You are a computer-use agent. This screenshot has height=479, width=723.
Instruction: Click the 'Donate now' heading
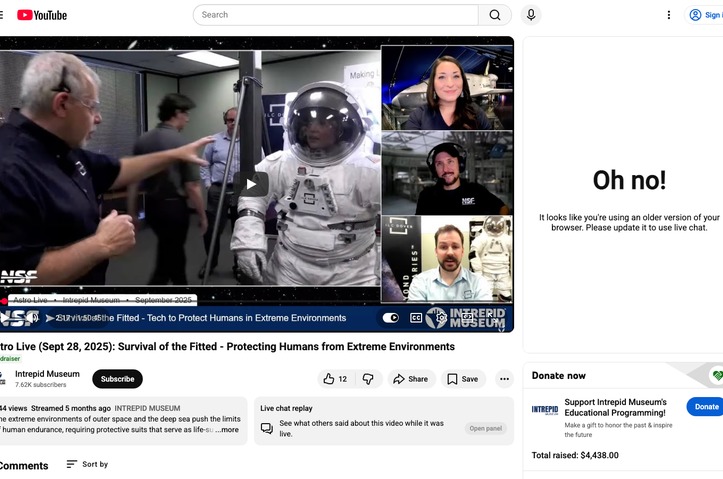click(x=558, y=376)
